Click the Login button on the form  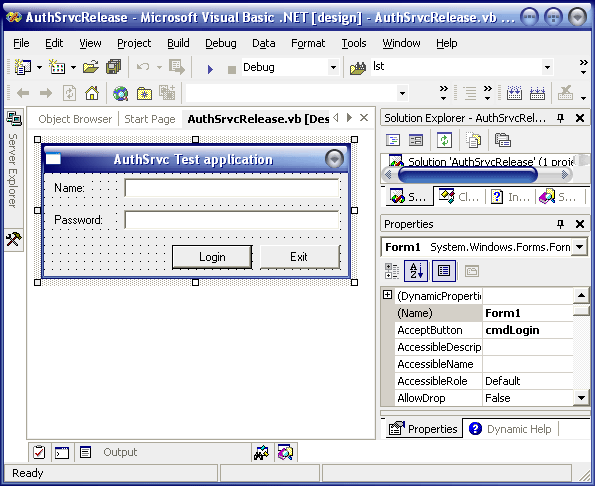pos(212,257)
